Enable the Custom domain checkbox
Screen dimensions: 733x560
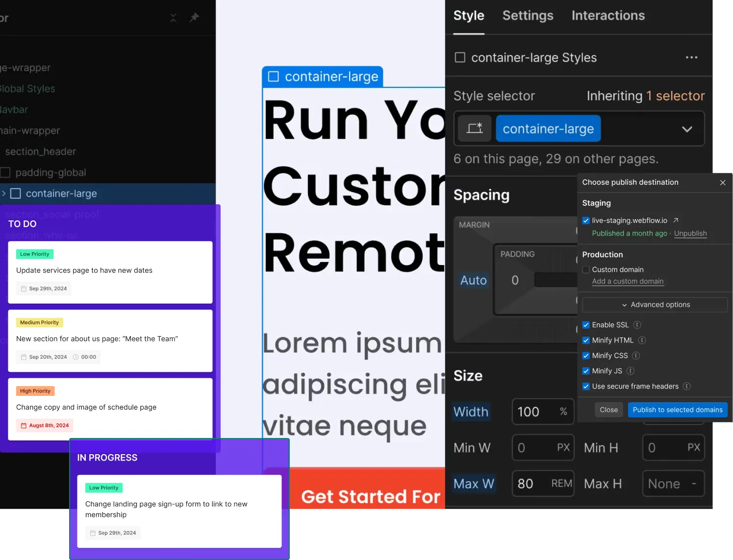(x=585, y=269)
